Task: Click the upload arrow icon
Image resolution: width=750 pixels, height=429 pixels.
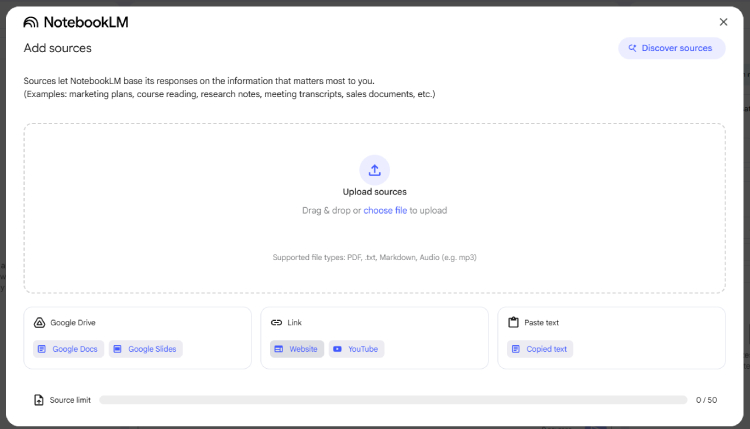Action: pyautogui.click(x=375, y=170)
